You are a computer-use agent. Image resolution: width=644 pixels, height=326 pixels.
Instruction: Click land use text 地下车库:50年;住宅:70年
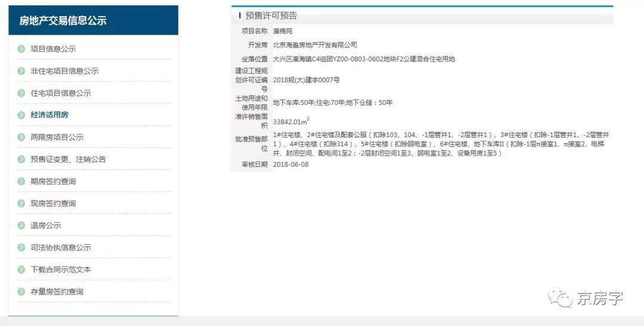(333, 103)
